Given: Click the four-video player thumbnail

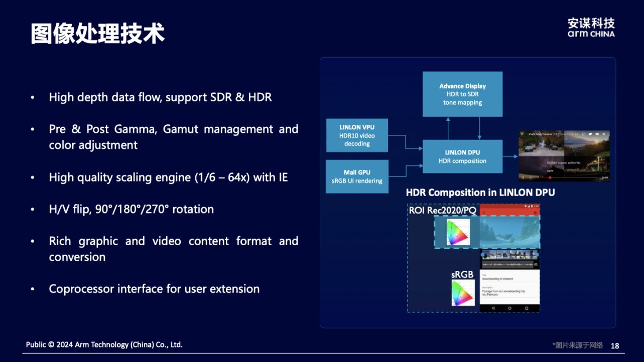Looking at the screenshot, I should [x=564, y=155].
